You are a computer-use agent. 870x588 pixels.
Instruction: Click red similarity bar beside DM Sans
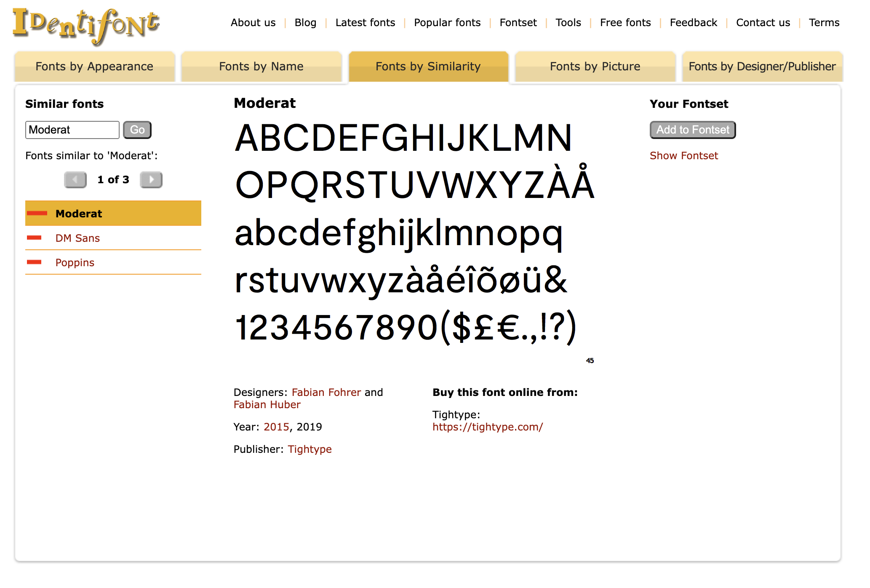tap(34, 238)
